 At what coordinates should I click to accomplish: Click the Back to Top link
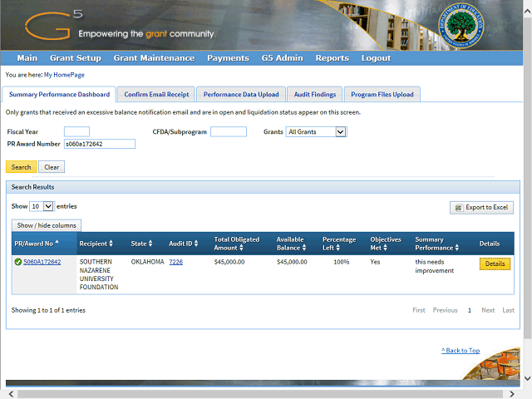point(461,351)
